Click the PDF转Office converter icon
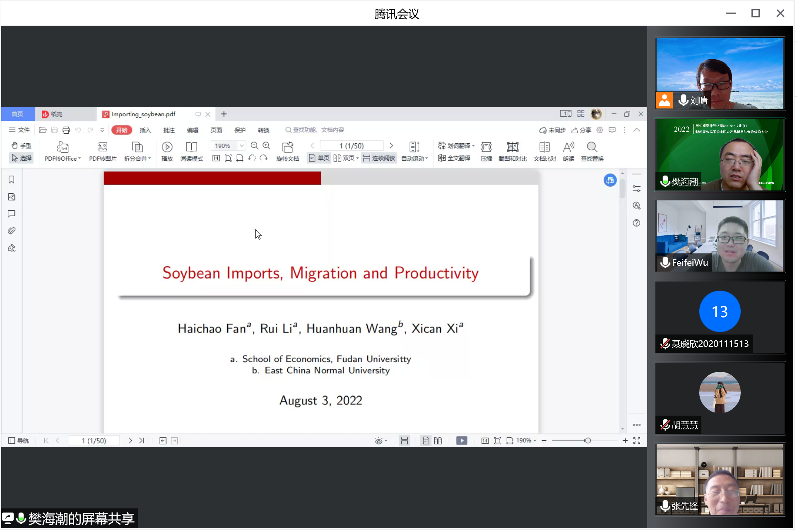797x532 pixels. [x=63, y=147]
